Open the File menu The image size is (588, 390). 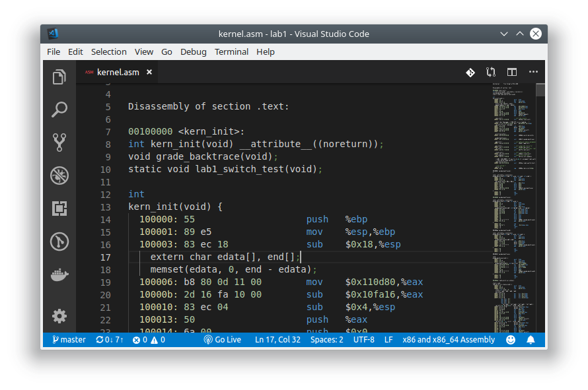click(54, 51)
